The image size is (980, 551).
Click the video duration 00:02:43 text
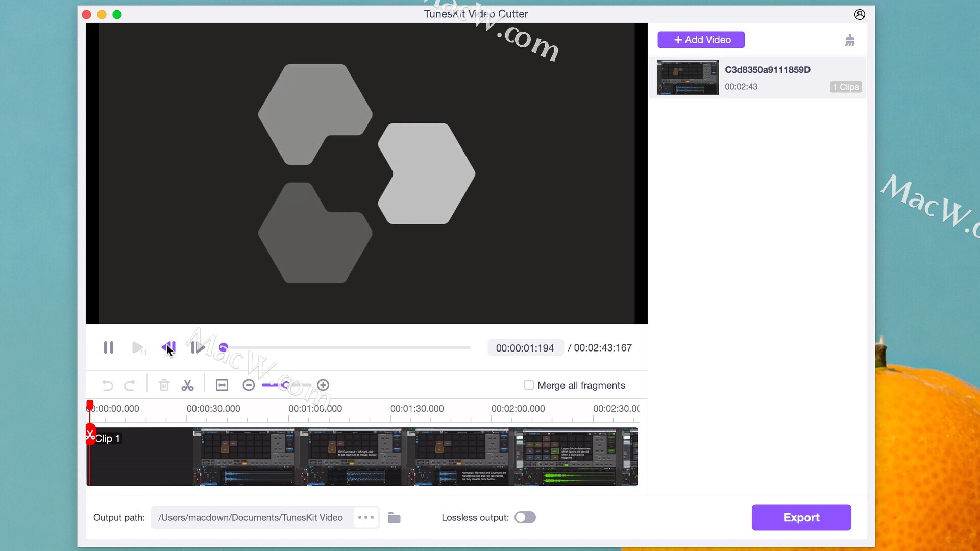(741, 87)
